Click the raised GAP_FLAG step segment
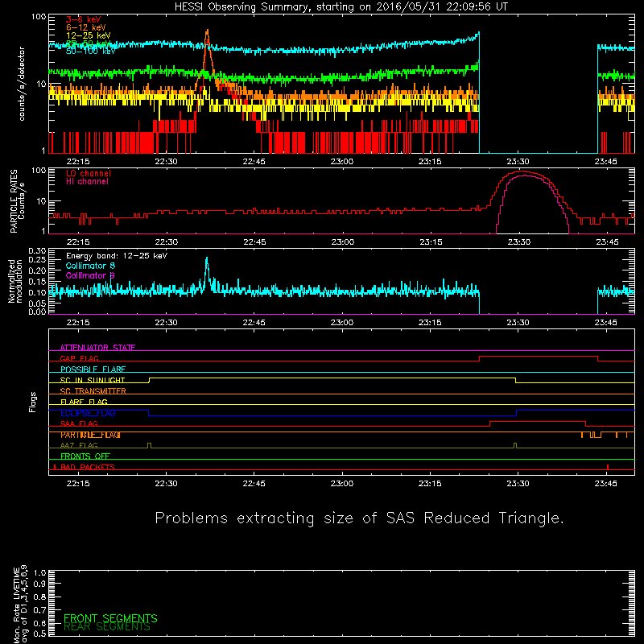This screenshot has width=644, height=644. 539,356
